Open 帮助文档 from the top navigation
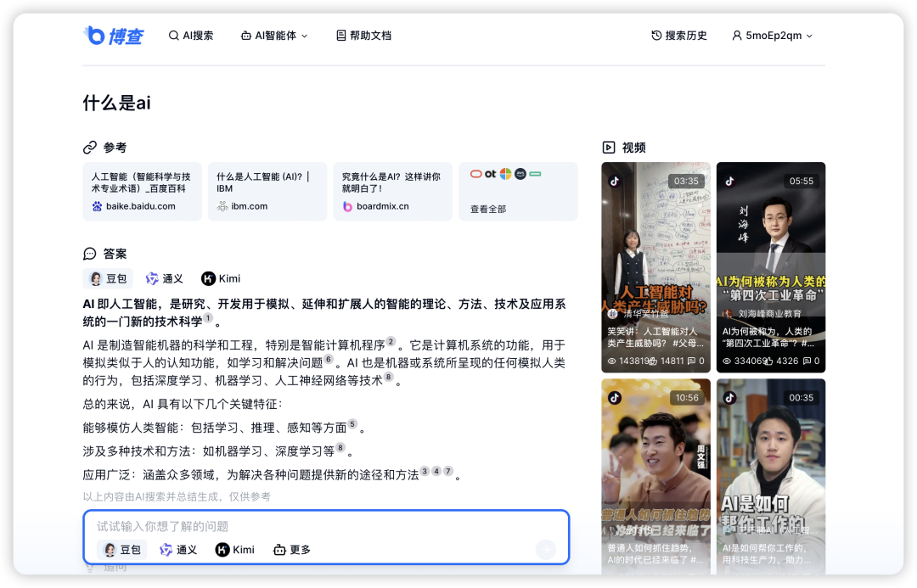The width and height of the screenshot is (917, 588). [x=363, y=35]
